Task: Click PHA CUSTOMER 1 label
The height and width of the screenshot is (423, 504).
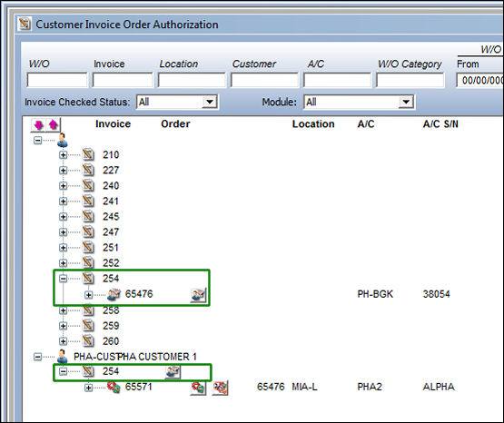Action: (x=157, y=357)
